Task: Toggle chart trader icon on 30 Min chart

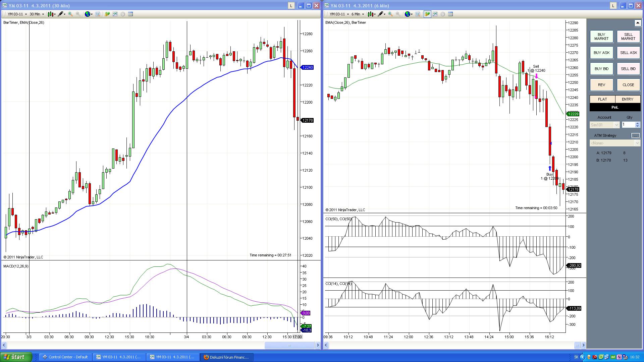Action: pos(107,14)
